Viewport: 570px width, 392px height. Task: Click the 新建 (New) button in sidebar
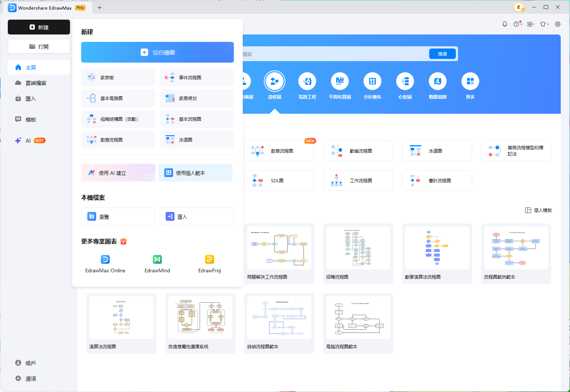(39, 27)
